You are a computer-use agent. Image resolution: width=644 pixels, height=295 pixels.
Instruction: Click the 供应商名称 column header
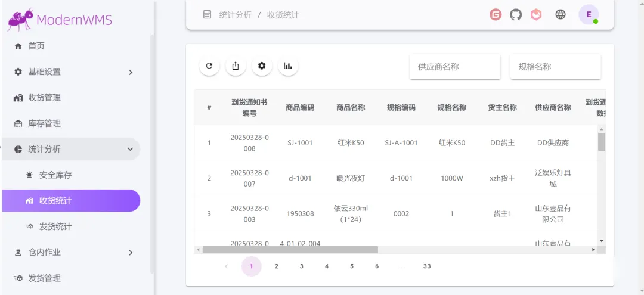(x=553, y=107)
